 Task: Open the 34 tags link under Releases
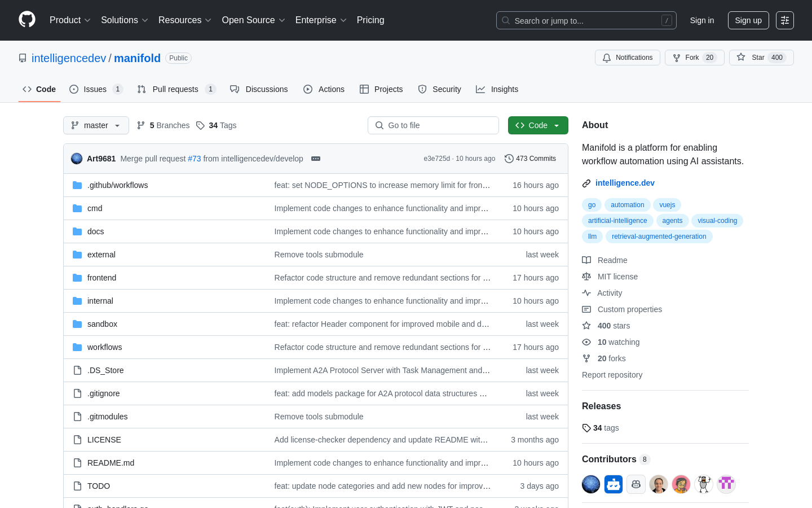601,428
